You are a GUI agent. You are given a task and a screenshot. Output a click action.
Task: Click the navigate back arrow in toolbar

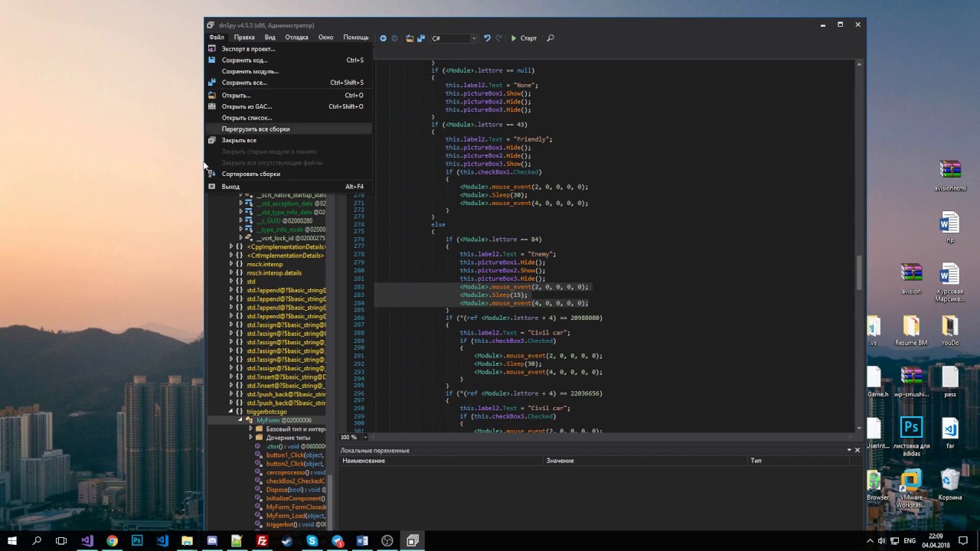[383, 38]
